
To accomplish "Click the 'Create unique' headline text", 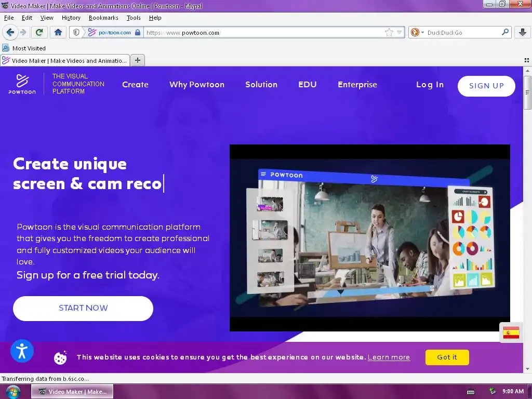I will 70,164.
